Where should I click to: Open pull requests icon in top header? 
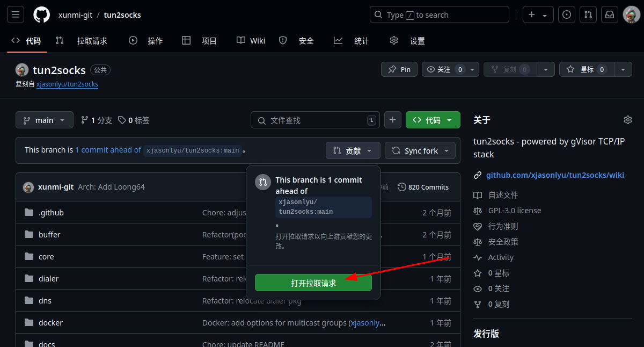588,15
